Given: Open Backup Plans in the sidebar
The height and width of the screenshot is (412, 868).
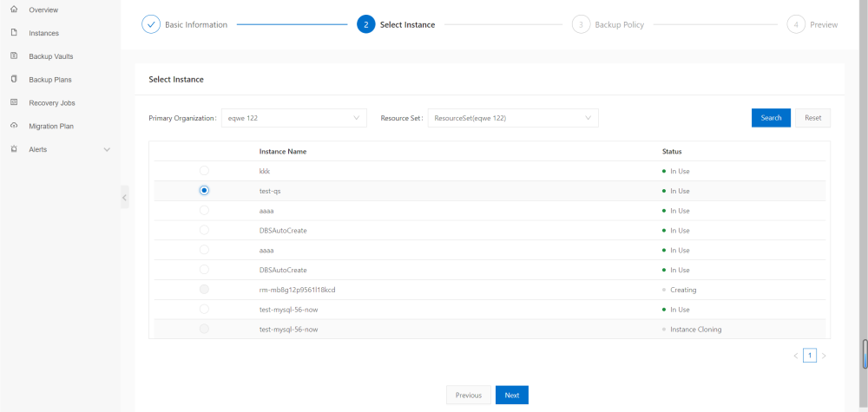Looking at the screenshot, I should [x=49, y=80].
